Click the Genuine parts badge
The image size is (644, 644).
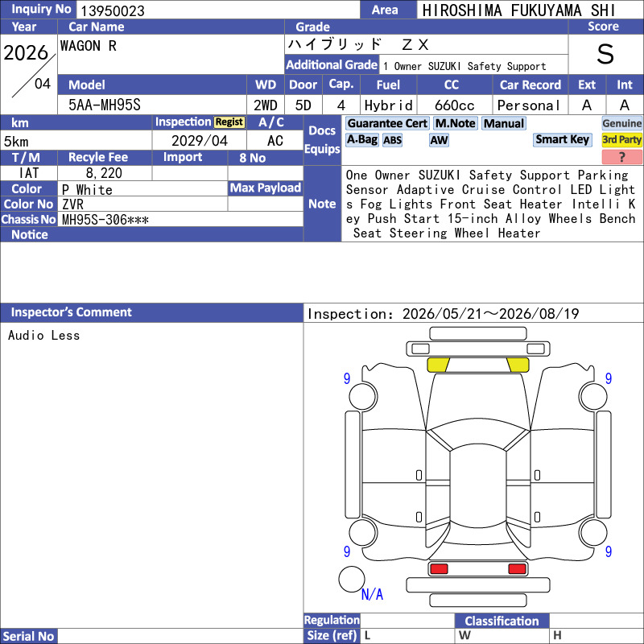click(x=621, y=123)
